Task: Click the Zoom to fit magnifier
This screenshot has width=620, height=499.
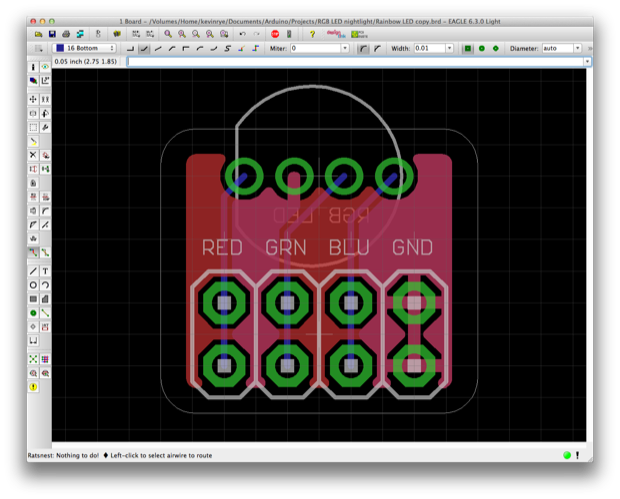Action: point(168,34)
